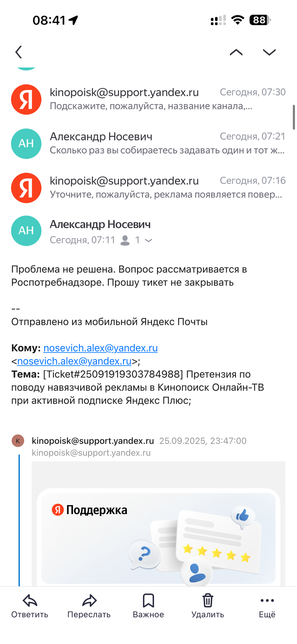Tap the Яндекс Поддержка banner image

(x=158, y=538)
